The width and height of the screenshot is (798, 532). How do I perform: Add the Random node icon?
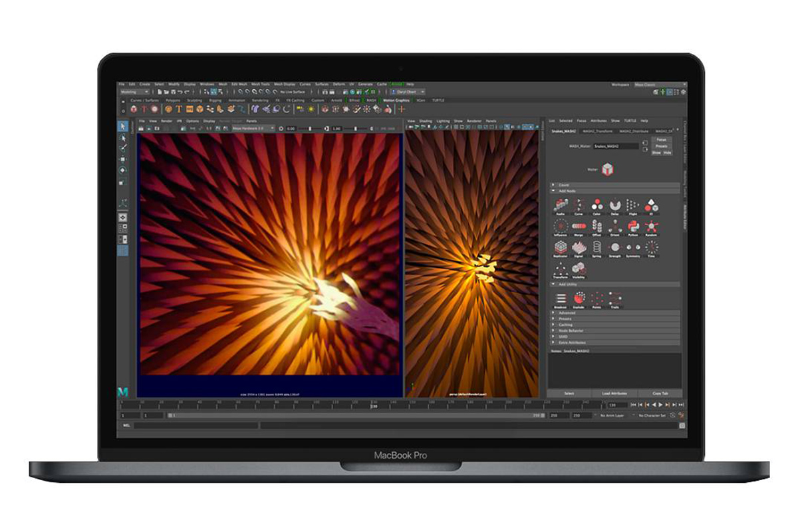click(x=651, y=226)
